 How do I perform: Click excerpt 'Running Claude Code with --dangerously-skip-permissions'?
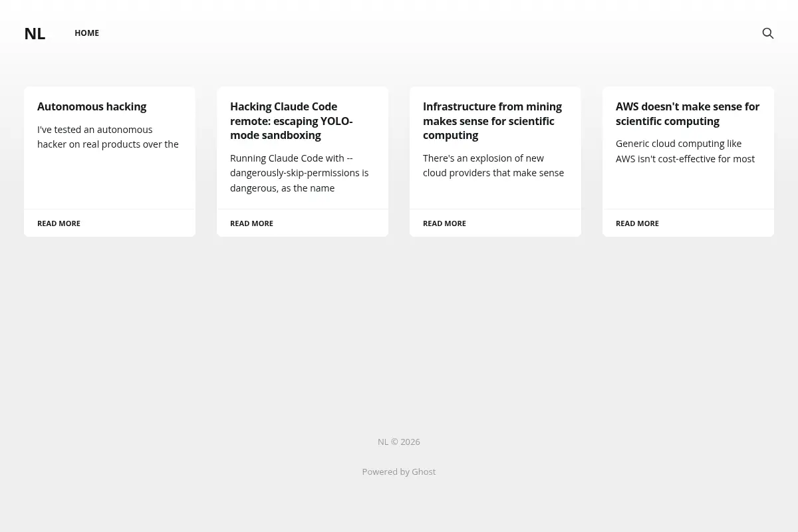299,173
